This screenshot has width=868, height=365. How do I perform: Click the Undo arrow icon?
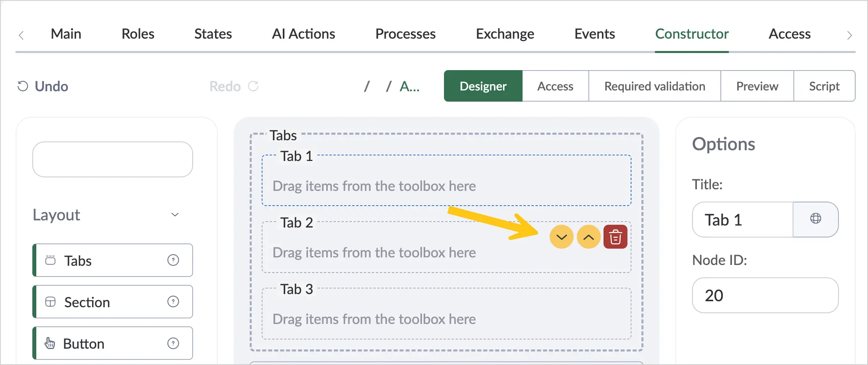[23, 86]
